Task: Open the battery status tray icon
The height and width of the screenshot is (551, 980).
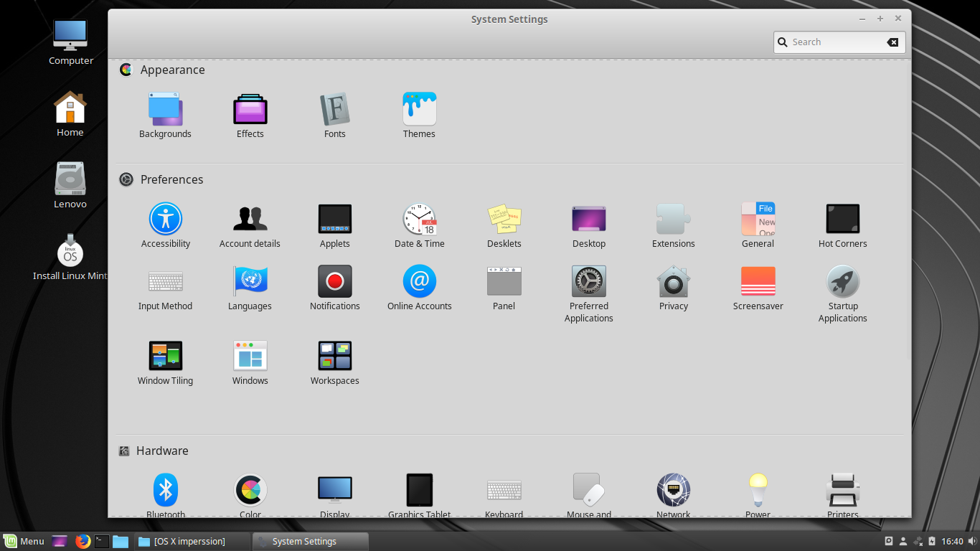Action: 932,541
